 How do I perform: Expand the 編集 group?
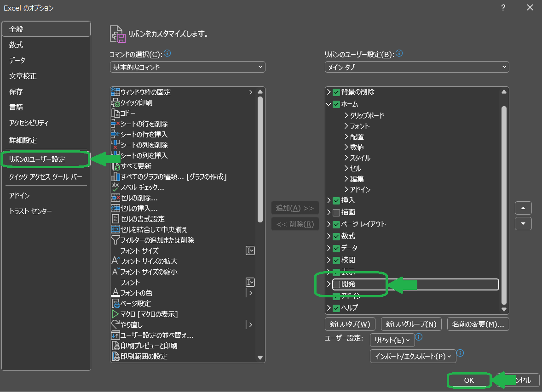pyautogui.click(x=346, y=179)
